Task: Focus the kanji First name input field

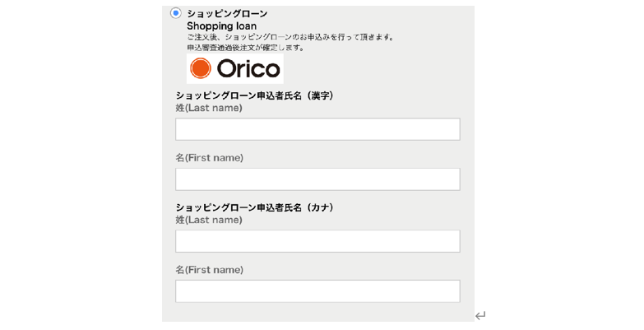Action: 317,179
